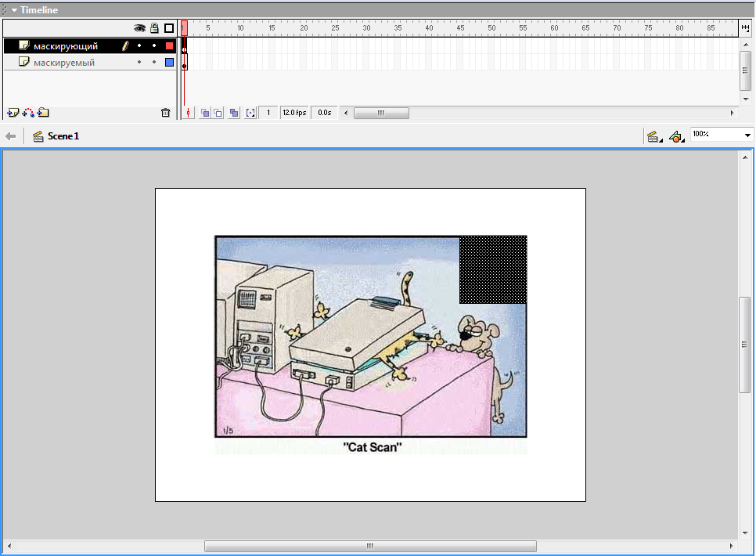Click the Timeline panel gripper handle
This screenshot has width=756, height=556.
(5, 9)
